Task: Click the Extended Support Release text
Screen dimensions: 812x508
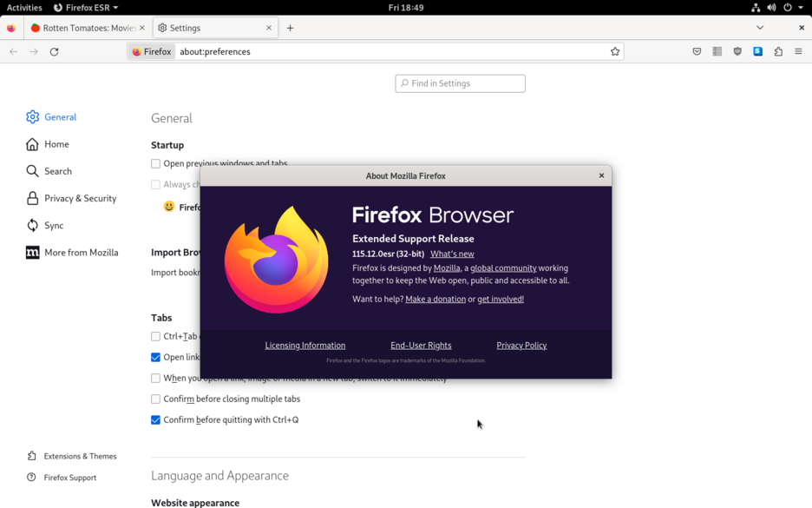Action: 413,239
